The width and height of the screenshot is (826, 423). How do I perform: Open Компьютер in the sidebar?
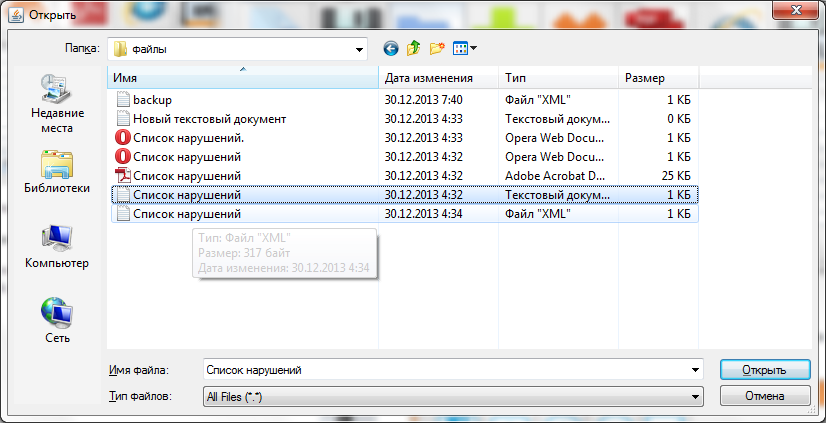click(x=57, y=247)
